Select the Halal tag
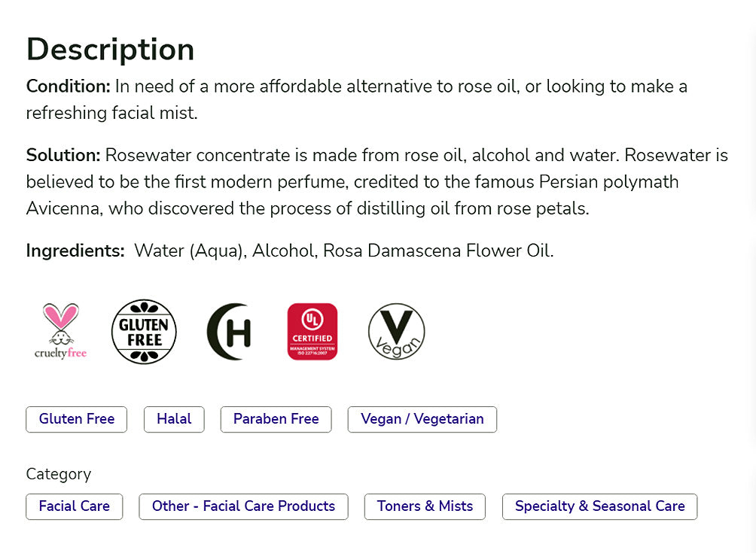This screenshot has width=756, height=553. [x=174, y=419]
